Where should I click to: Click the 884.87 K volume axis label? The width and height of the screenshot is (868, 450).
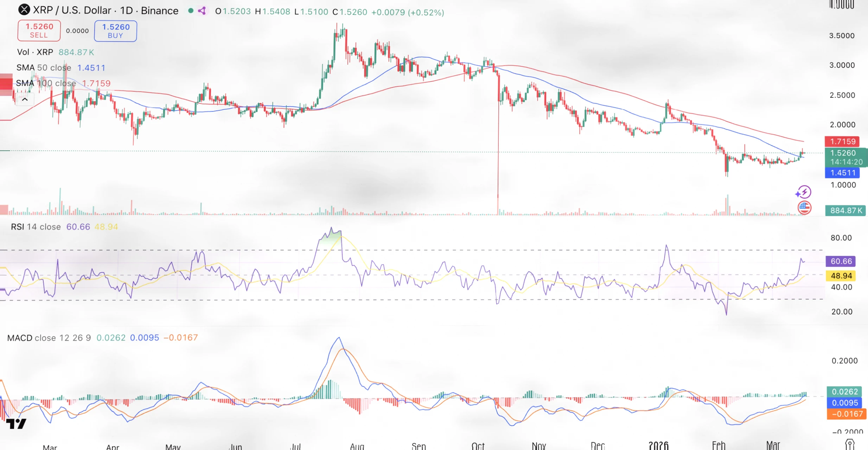pyautogui.click(x=845, y=211)
